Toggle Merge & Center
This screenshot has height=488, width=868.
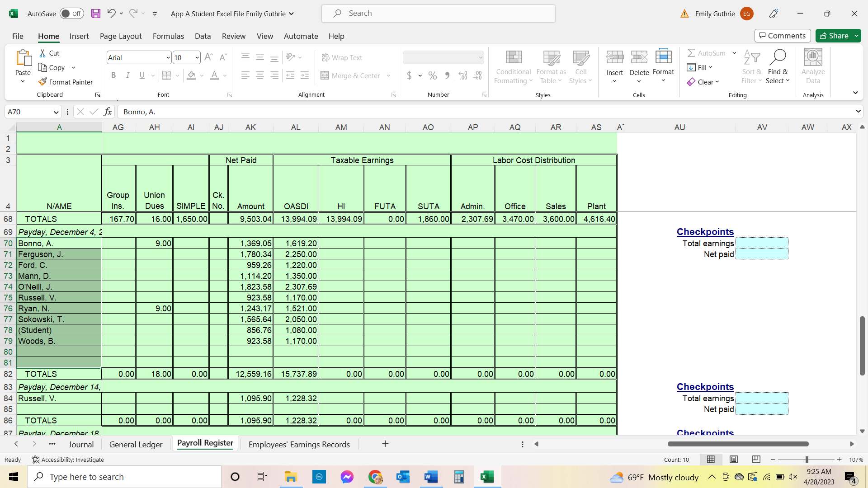point(351,76)
